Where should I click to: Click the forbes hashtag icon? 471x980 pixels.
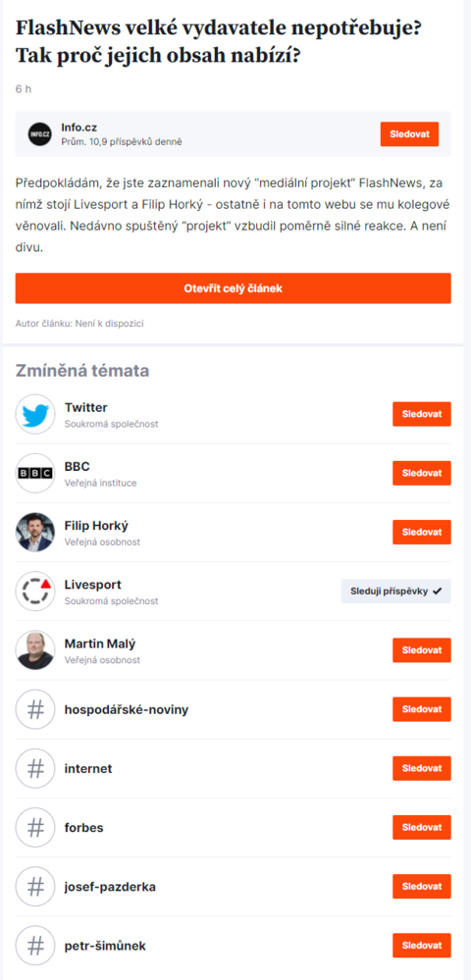point(35,828)
